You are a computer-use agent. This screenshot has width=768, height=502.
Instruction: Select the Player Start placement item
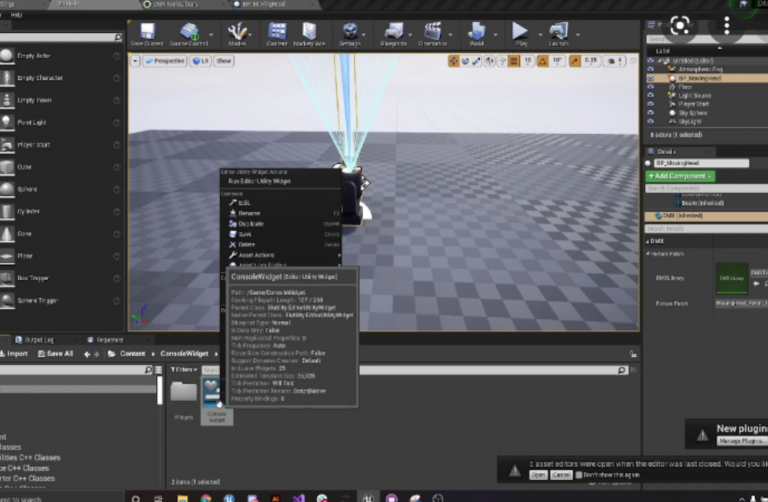point(60,144)
